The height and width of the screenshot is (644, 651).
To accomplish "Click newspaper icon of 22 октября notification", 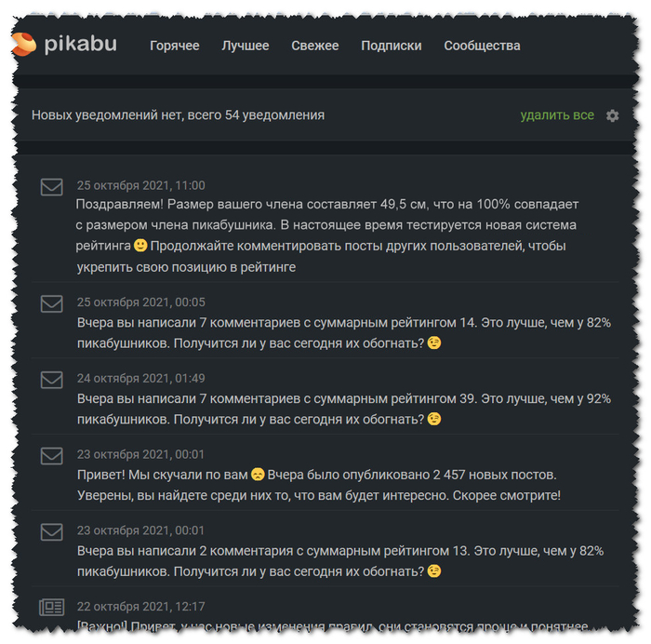I will point(52,607).
